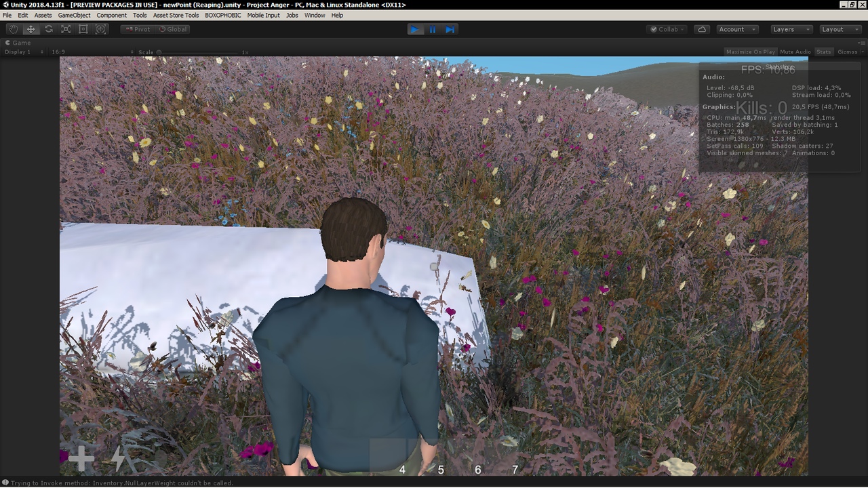Screen dimensions: 868x488
Task: Select the combined Transform tool
Action: coord(101,29)
